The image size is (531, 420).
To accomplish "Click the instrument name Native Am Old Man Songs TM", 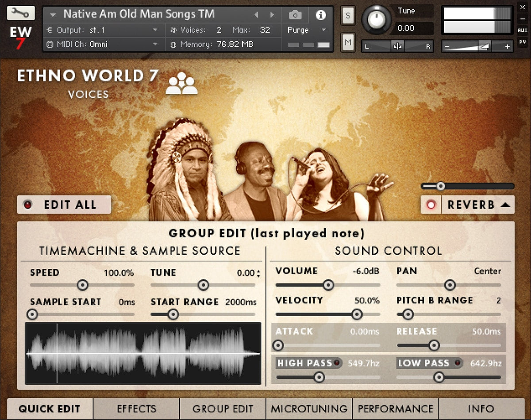I will [x=139, y=14].
